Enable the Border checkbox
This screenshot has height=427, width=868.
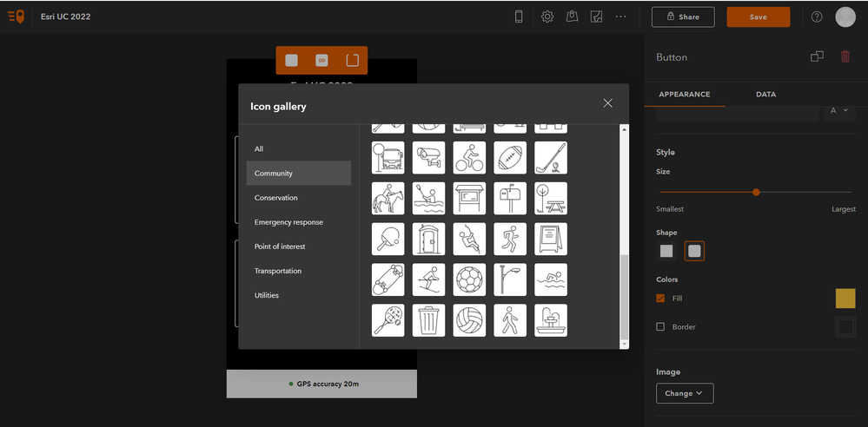pyautogui.click(x=660, y=327)
